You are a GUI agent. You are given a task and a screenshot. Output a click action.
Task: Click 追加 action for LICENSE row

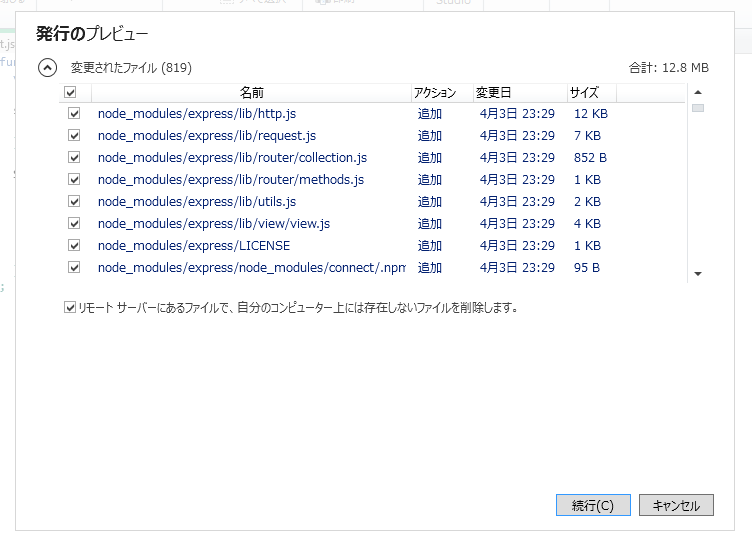pos(430,246)
